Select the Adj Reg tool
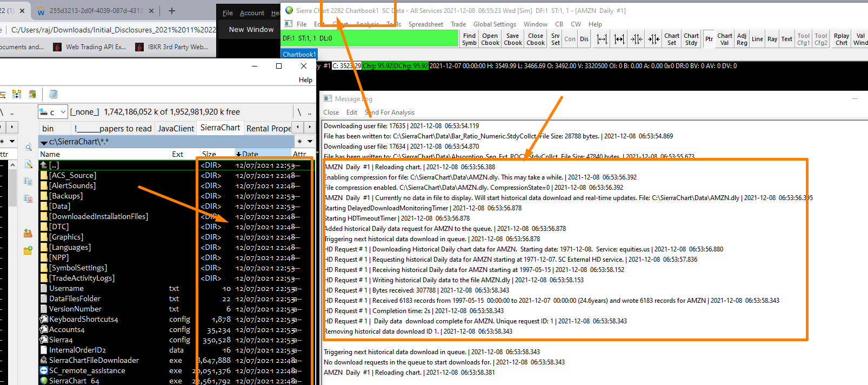This screenshot has height=385, width=868. (742, 39)
